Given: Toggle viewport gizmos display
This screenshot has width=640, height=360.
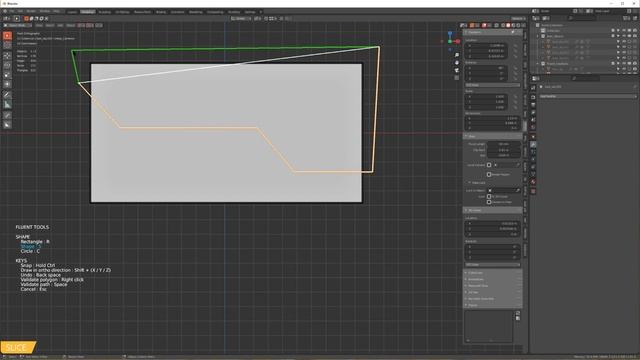Looking at the screenshot, I should (473, 25).
